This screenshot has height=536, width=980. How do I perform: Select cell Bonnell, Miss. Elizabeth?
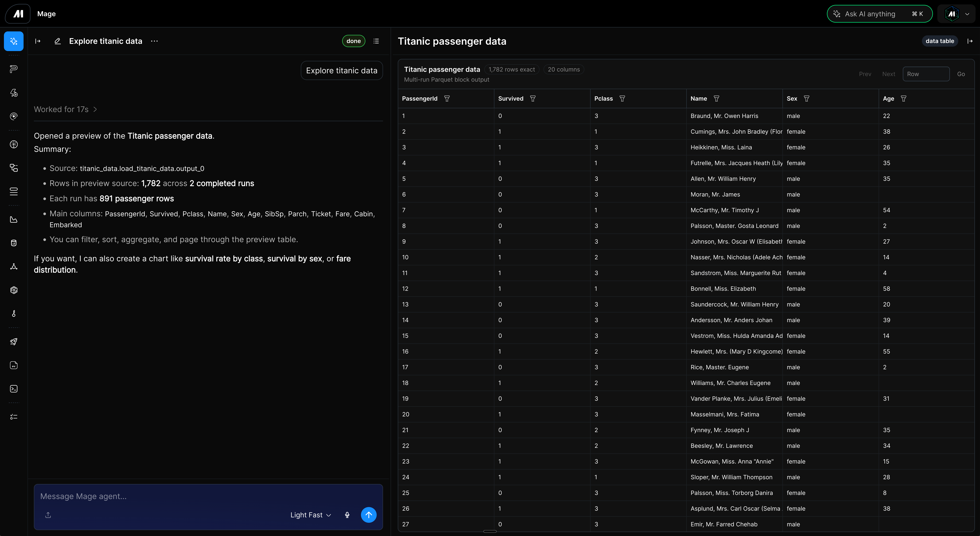[734, 289]
